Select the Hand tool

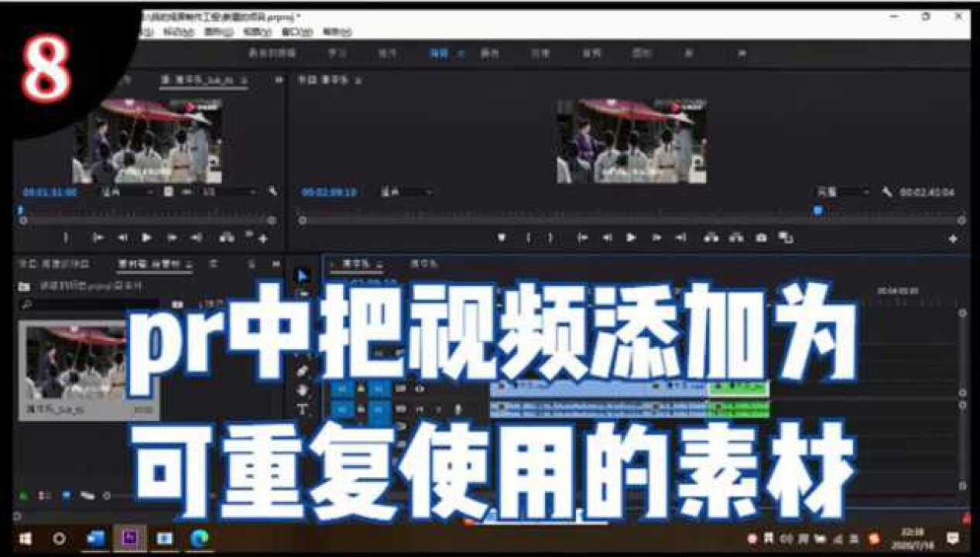tap(303, 390)
